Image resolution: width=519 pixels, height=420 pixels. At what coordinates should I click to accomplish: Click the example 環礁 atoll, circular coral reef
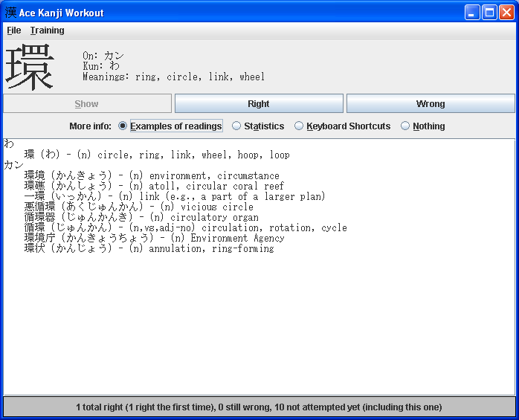point(154,186)
